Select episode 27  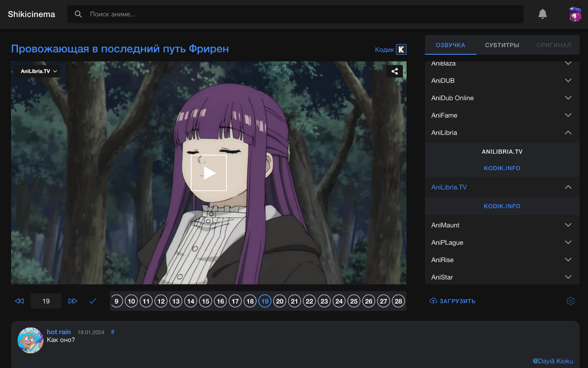click(384, 301)
